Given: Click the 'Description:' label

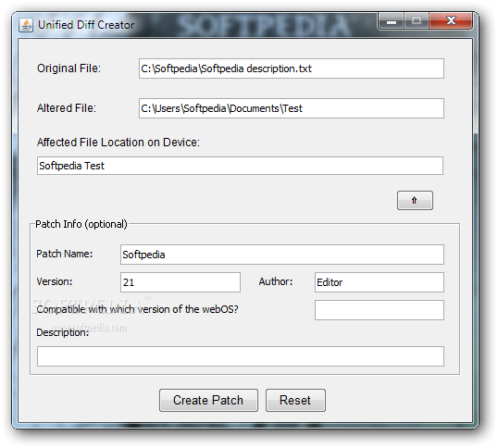Looking at the screenshot, I should click(x=63, y=332).
